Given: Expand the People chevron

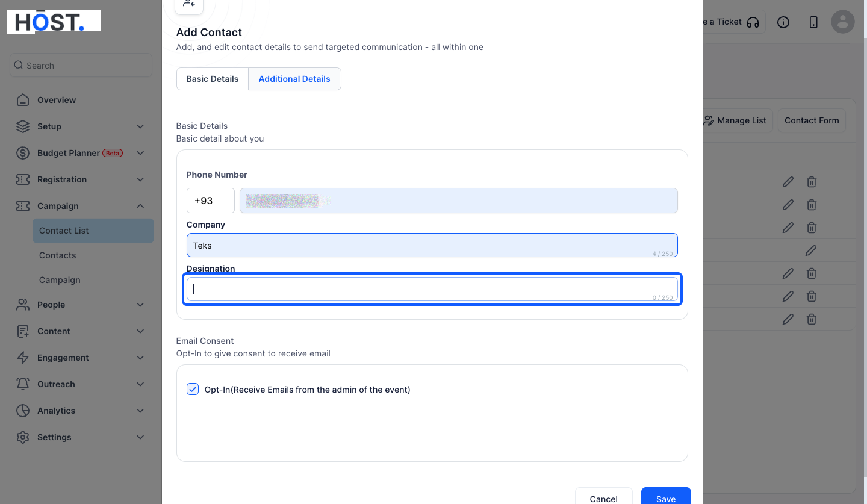Looking at the screenshot, I should tap(140, 305).
